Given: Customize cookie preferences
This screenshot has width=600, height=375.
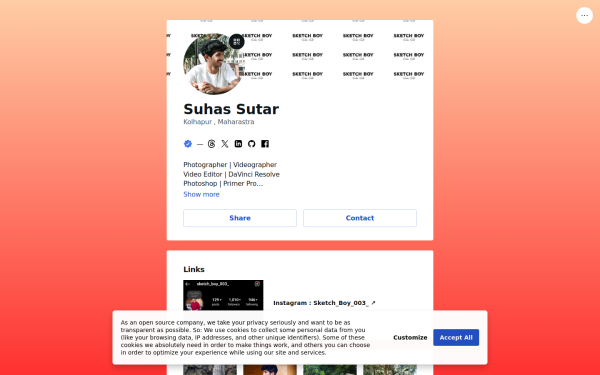Looking at the screenshot, I should point(410,338).
